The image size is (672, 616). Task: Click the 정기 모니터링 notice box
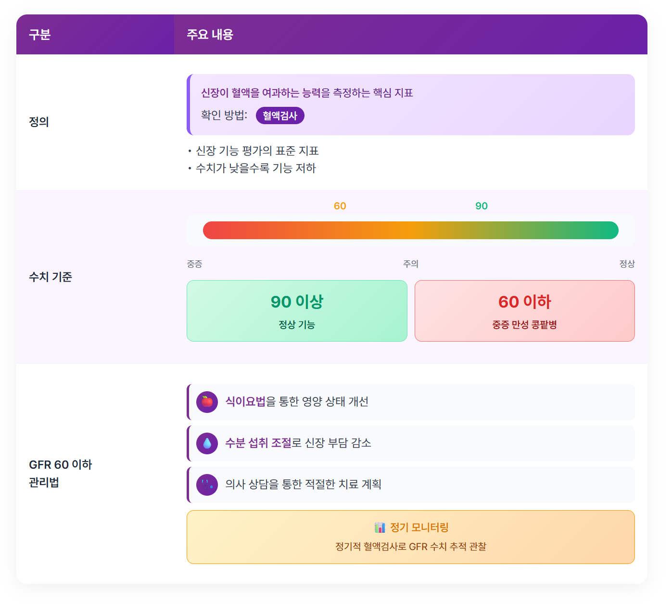[411, 537]
